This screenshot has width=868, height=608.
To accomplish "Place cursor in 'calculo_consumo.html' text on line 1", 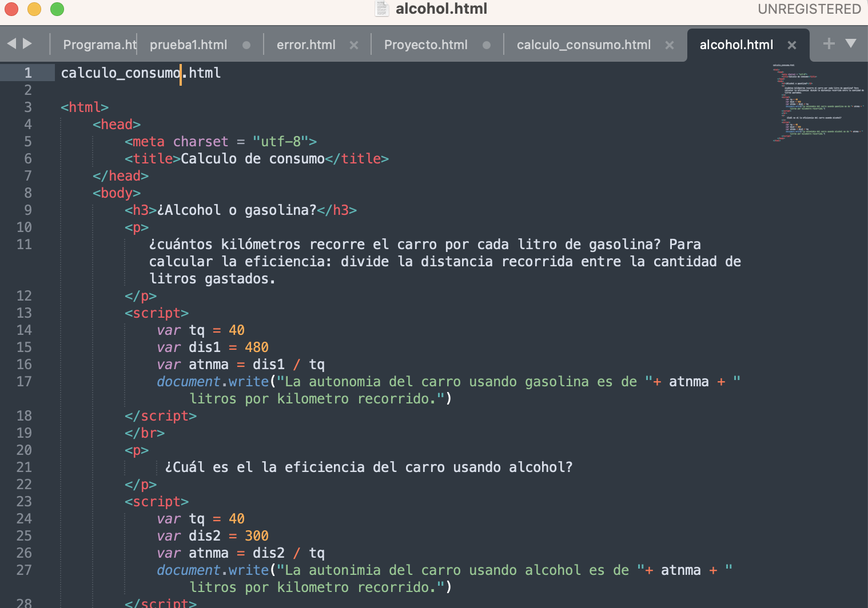I will (141, 73).
